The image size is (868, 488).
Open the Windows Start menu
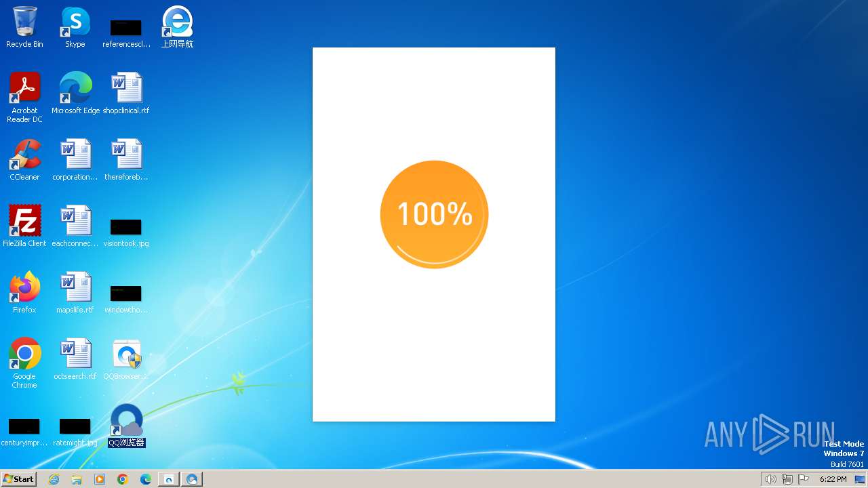pos(19,479)
